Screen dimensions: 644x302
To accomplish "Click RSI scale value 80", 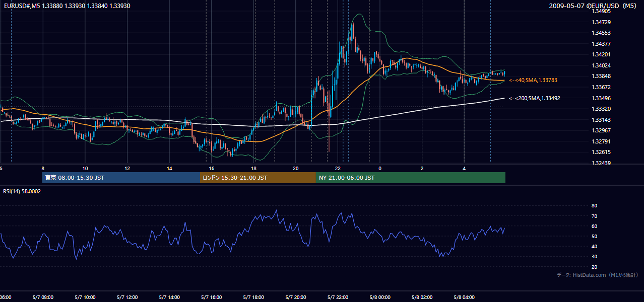I will [x=594, y=206].
